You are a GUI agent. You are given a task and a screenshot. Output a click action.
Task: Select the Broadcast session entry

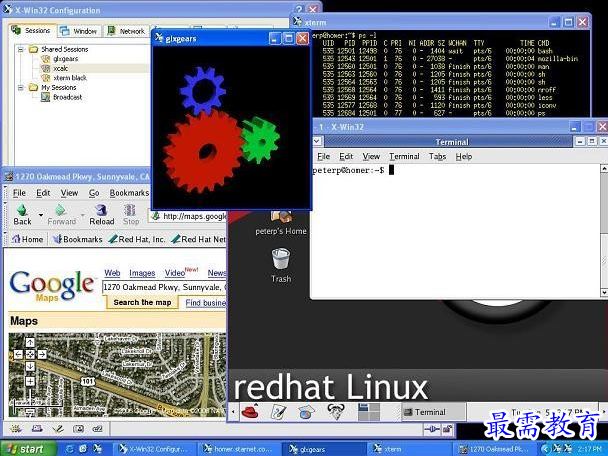(67, 97)
